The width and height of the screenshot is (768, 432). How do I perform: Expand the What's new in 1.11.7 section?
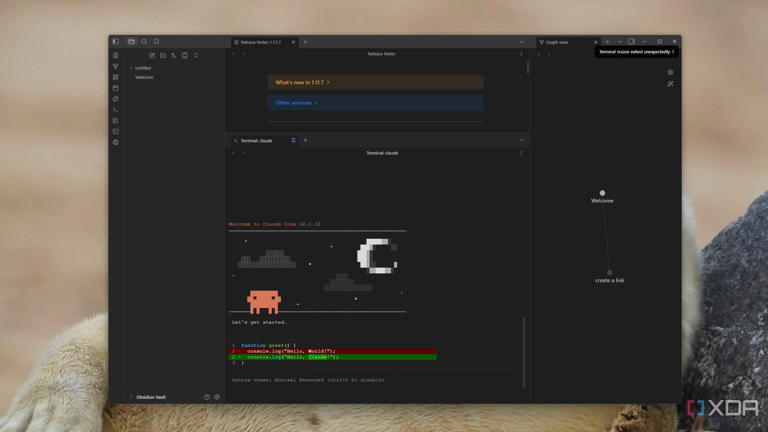pyautogui.click(x=376, y=82)
